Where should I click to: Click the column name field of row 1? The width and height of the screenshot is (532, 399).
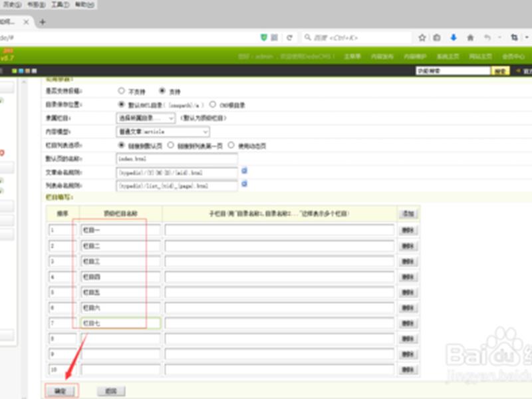tap(120, 230)
